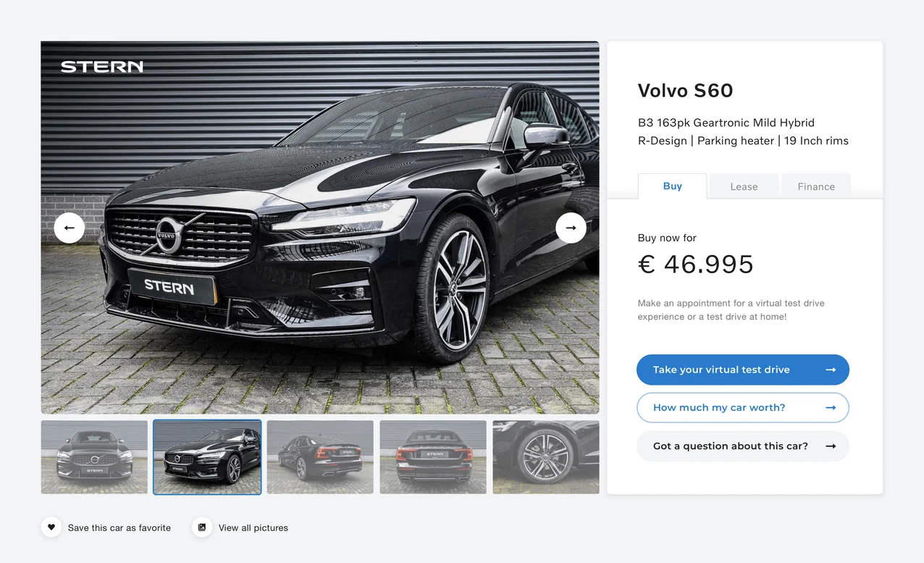Go to previous car photo with left arrow

coord(70,228)
